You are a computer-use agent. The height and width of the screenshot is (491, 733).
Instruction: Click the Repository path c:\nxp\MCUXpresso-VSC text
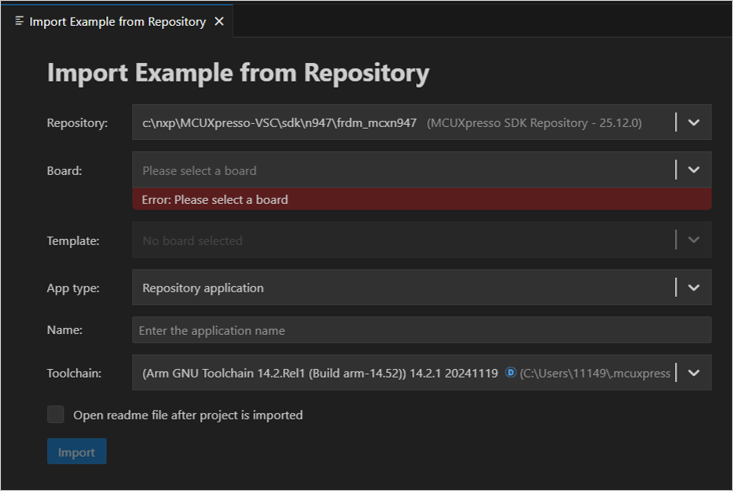pos(279,123)
